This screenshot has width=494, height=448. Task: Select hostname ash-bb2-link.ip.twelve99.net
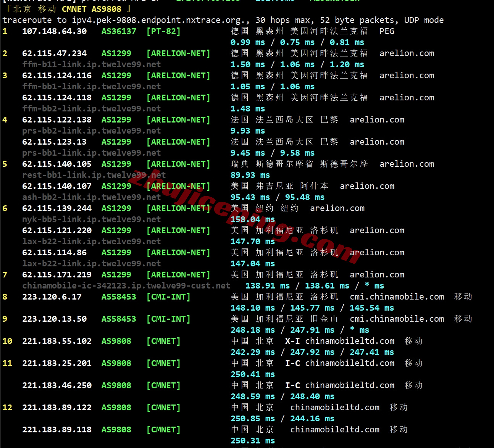(x=92, y=197)
